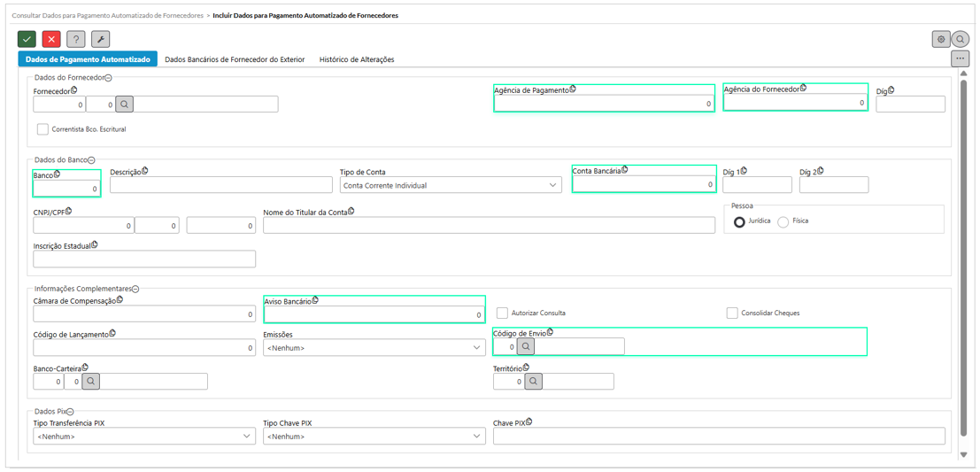This screenshot has height=472, width=980.
Task: Open the Tipo de Conta dropdown
Action: coord(450,185)
